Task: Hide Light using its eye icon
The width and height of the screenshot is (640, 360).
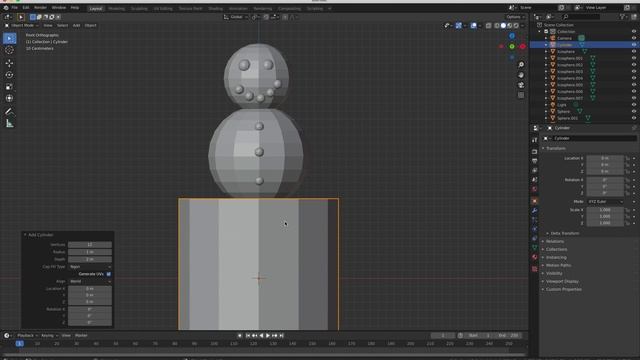Action: pos(634,105)
